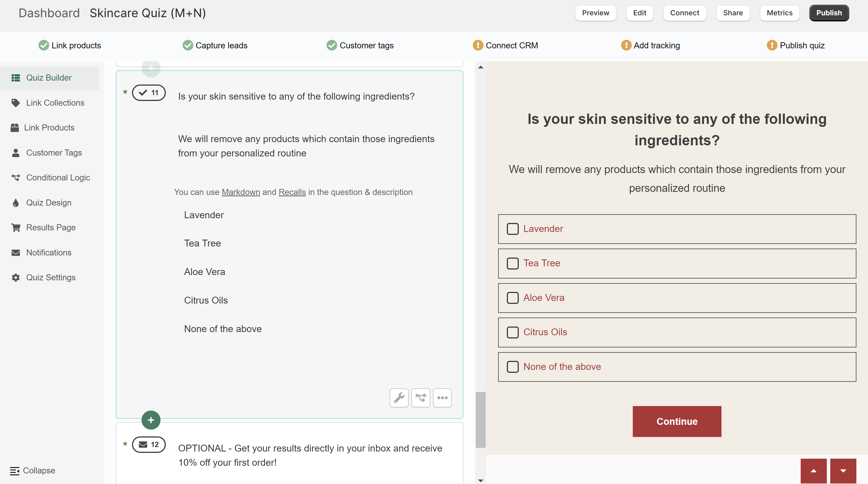Check the None of the above checkbox
The width and height of the screenshot is (868, 484).
(x=512, y=367)
